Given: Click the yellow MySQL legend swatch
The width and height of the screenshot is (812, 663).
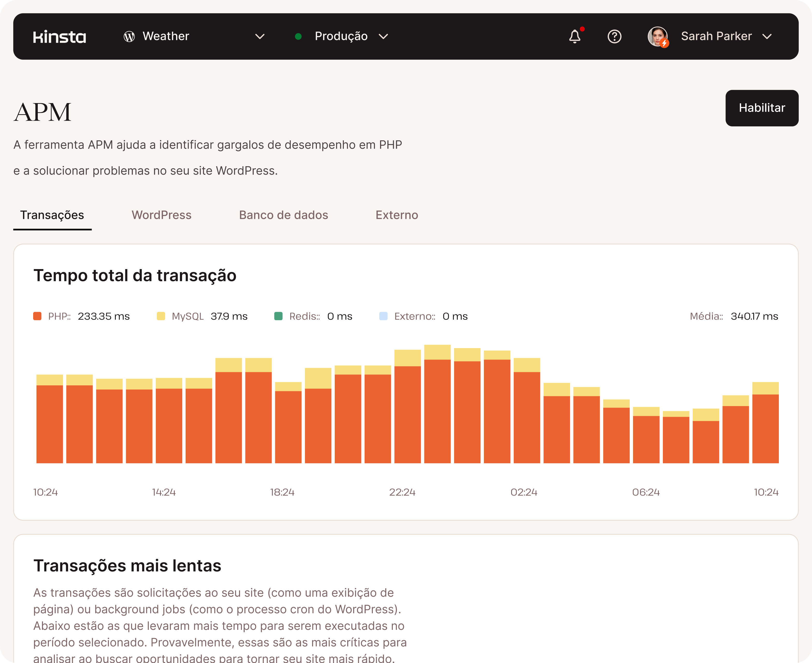Looking at the screenshot, I should pyautogui.click(x=161, y=316).
